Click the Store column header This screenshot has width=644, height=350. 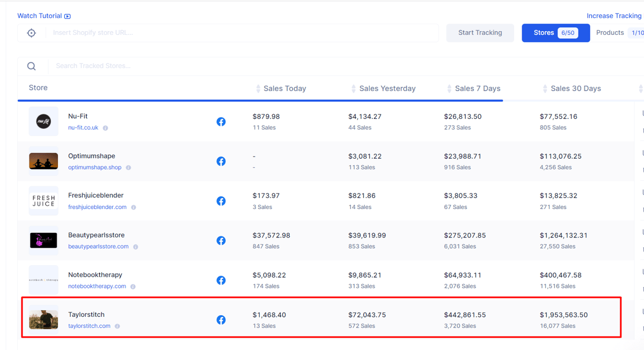pyautogui.click(x=38, y=88)
